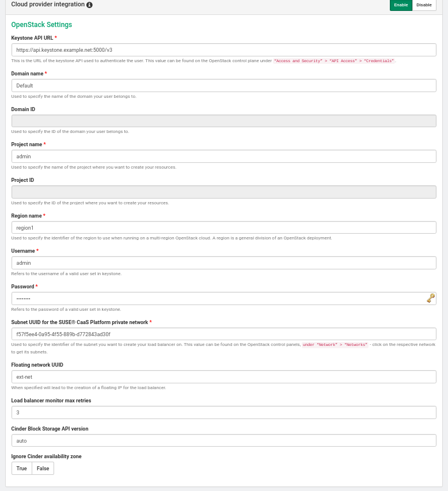Click the OpenStack Settings heading
This screenshot has height=491, width=448.
[x=41, y=25]
